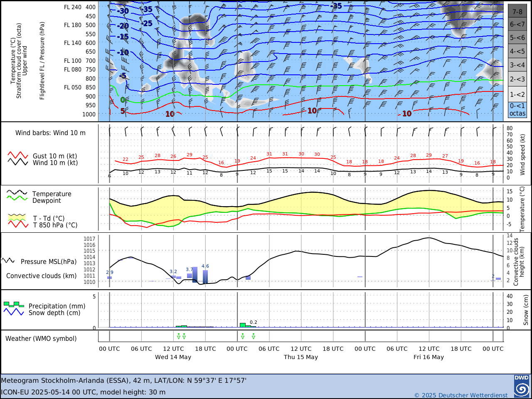The height and width of the screenshot is (399, 532).
Task: Select the 2-<3 cloud cover swatch
Action: (x=517, y=79)
